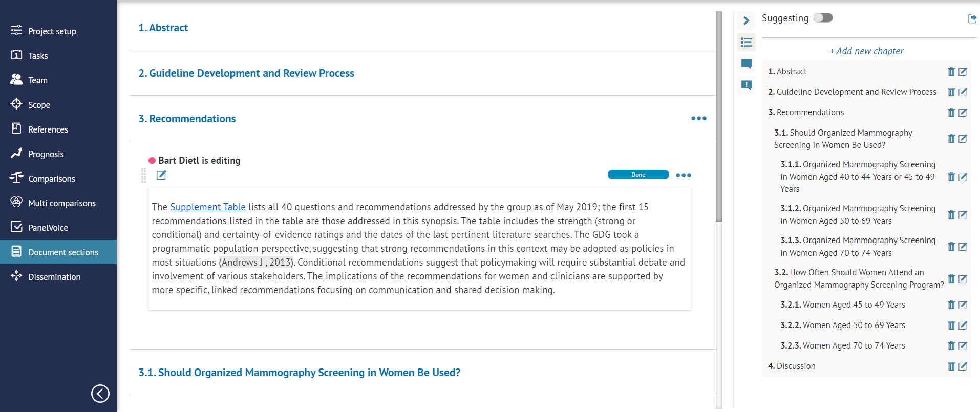
Task: Open the Recommendations section options menu
Action: (698, 118)
